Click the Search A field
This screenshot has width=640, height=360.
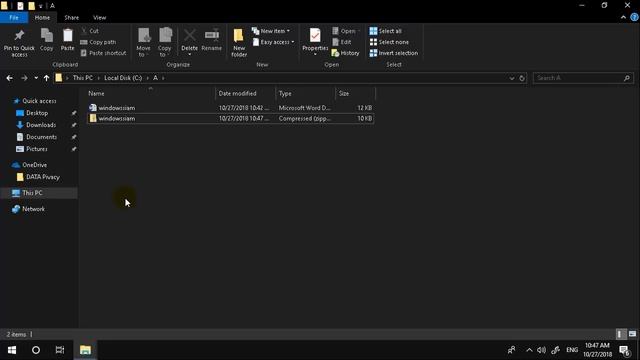pos(583,78)
